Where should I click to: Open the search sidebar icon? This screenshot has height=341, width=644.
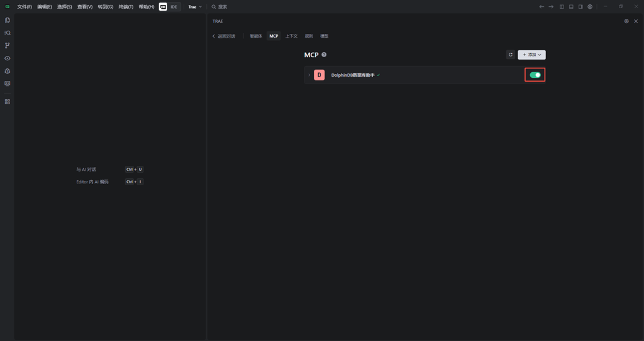coord(8,33)
